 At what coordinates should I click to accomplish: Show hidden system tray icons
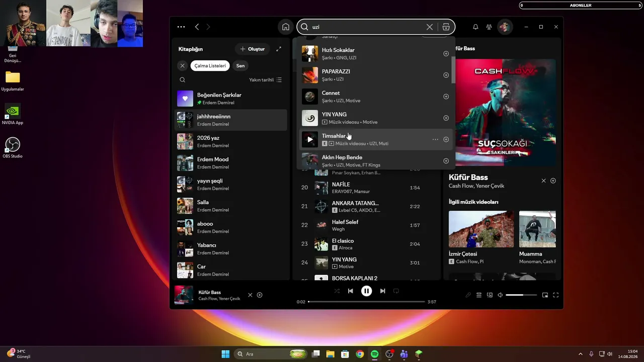point(581,354)
